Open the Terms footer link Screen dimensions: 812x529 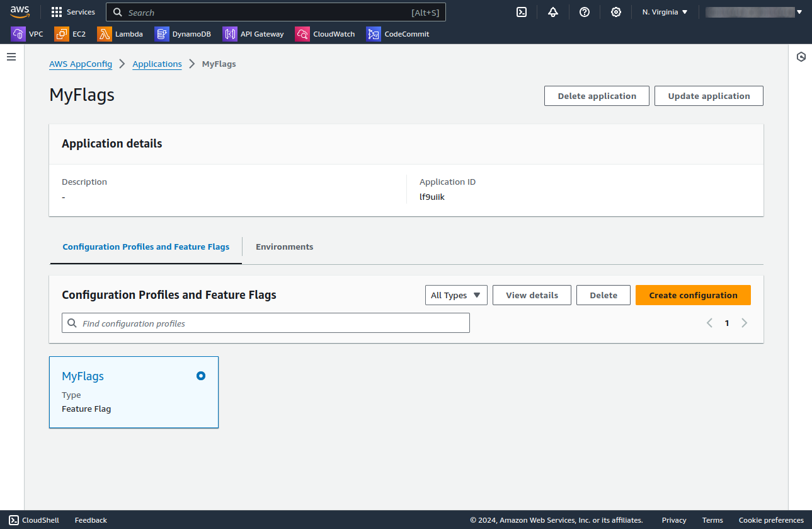tap(712, 520)
